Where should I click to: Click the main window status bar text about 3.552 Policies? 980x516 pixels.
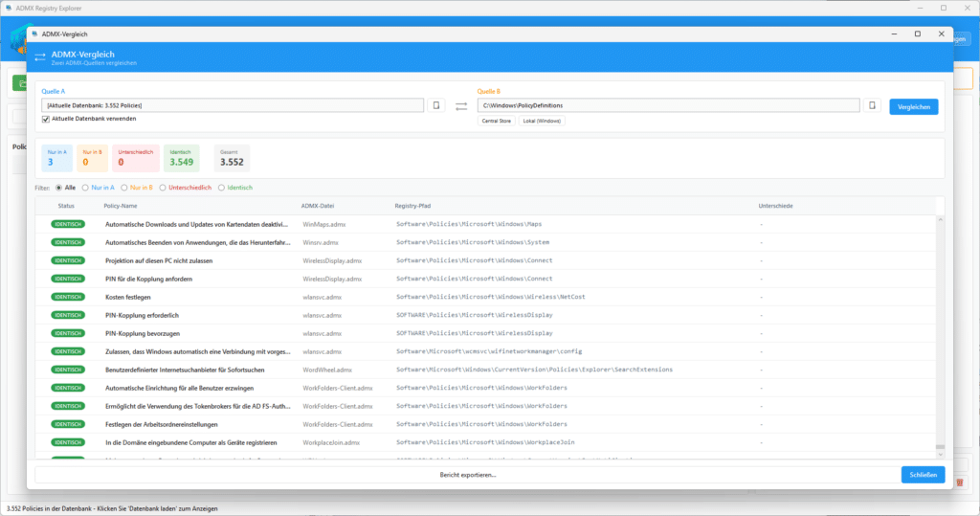point(112,508)
